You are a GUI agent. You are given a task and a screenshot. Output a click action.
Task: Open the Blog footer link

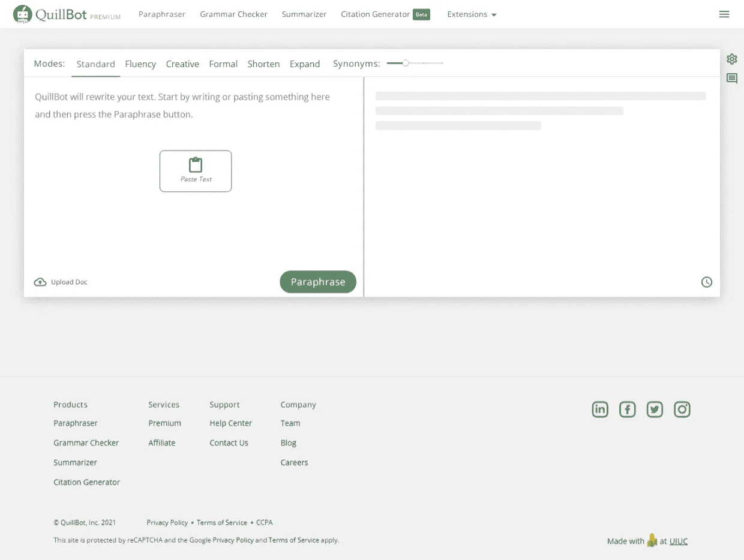(x=288, y=443)
